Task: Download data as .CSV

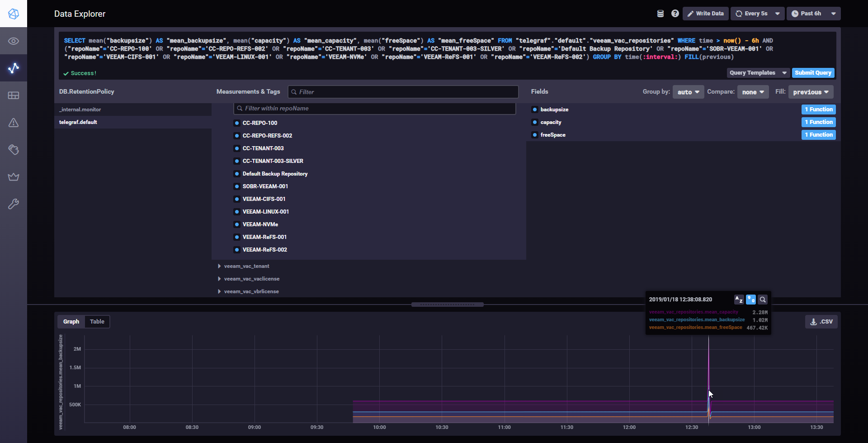Action: click(821, 322)
